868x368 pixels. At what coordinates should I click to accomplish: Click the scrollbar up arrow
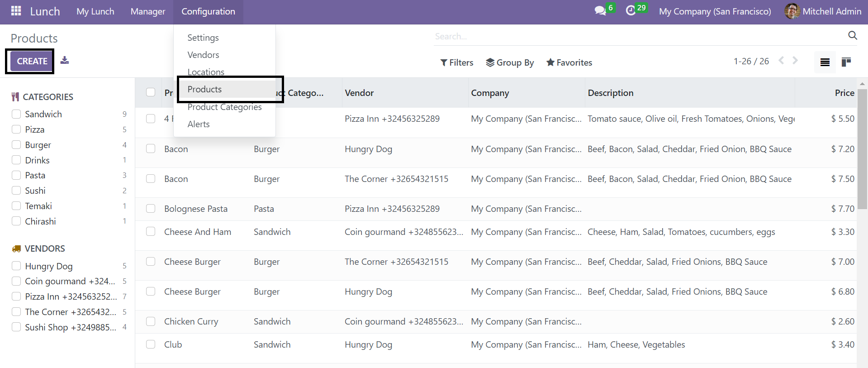point(862,84)
